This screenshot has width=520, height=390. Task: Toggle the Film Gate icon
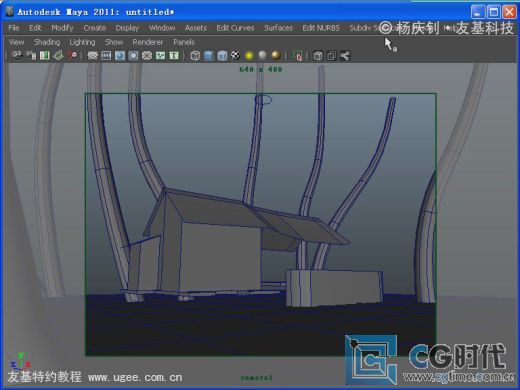106,55
